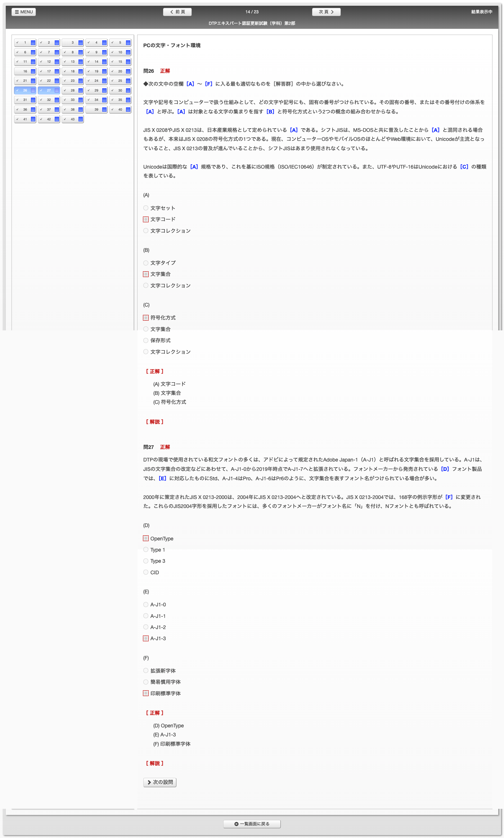Select 文字セット radio option under (A)
The image size is (504, 838).
tap(146, 208)
